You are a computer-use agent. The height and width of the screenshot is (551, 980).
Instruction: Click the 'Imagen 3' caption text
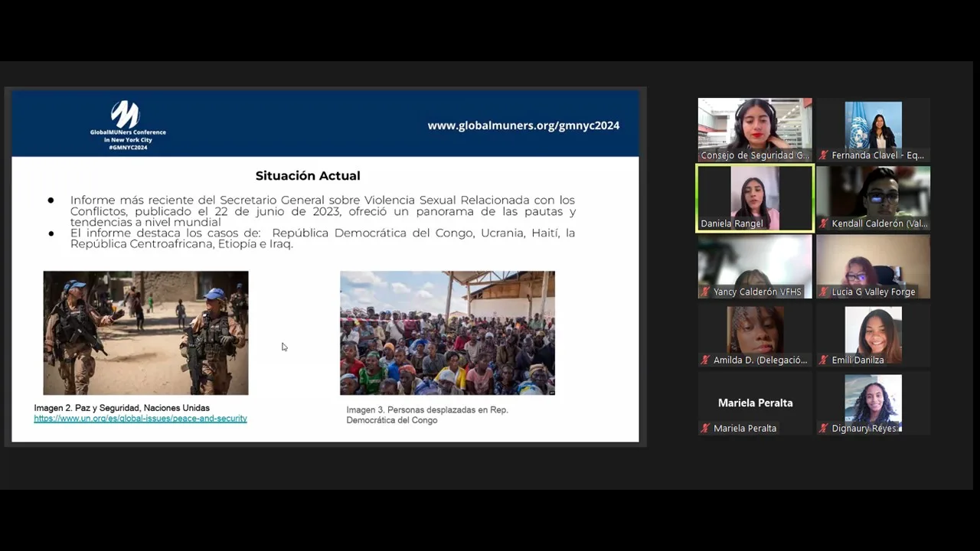click(426, 415)
